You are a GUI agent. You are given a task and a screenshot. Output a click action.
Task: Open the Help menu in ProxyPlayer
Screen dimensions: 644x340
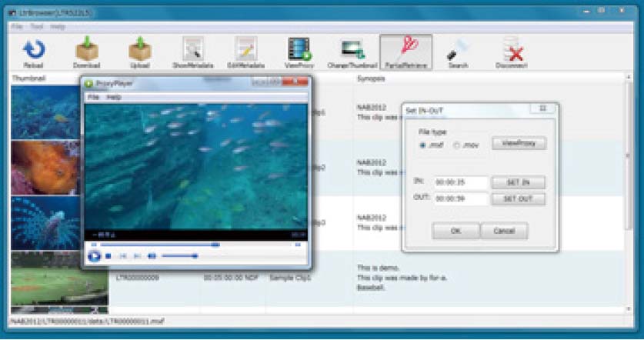(x=114, y=98)
